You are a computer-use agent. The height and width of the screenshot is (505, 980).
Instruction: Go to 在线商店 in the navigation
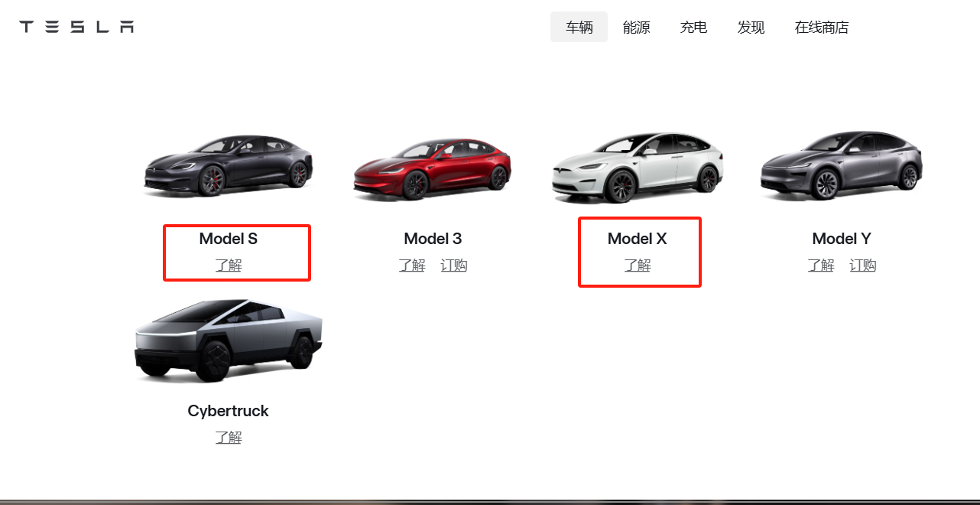click(x=821, y=28)
